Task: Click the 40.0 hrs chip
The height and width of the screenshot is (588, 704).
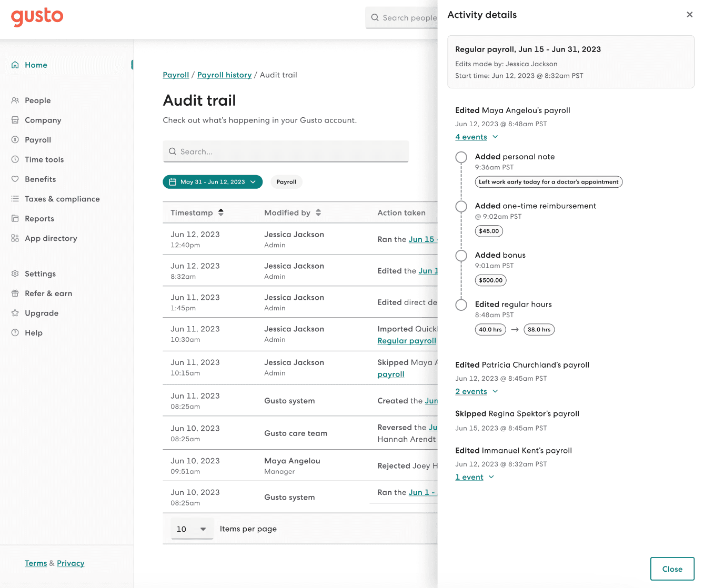Action: point(490,330)
